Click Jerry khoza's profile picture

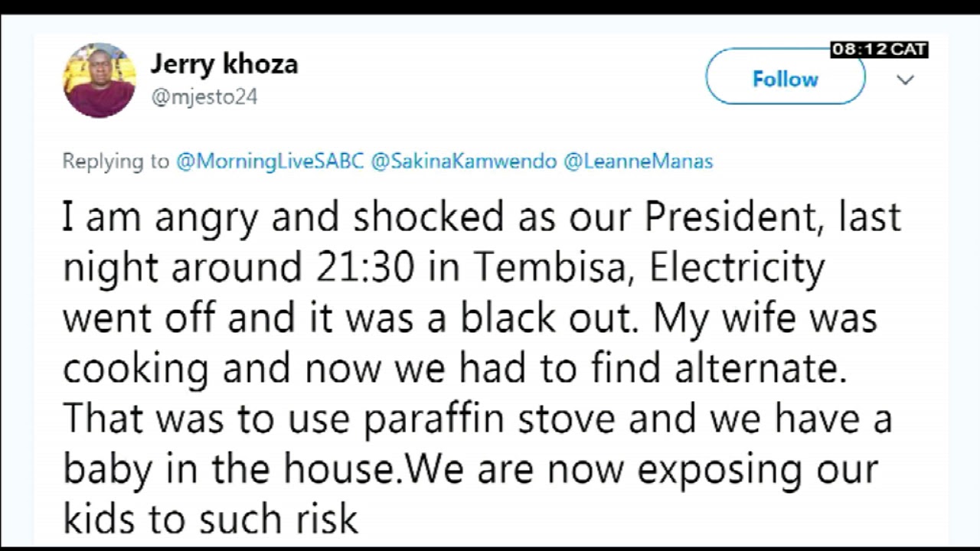point(100,80)
